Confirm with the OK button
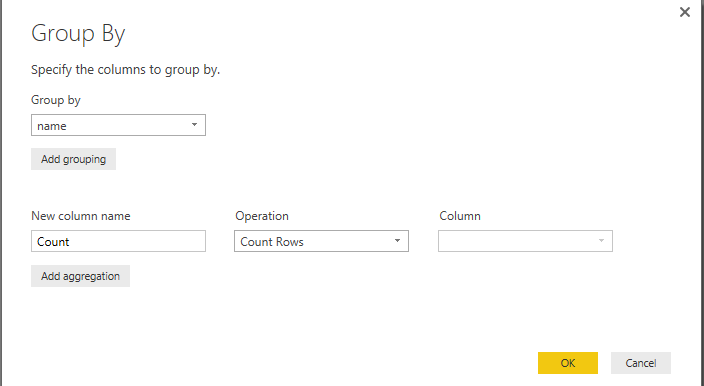The width and height of the screenshot is (704, 386). click(568, 363)
